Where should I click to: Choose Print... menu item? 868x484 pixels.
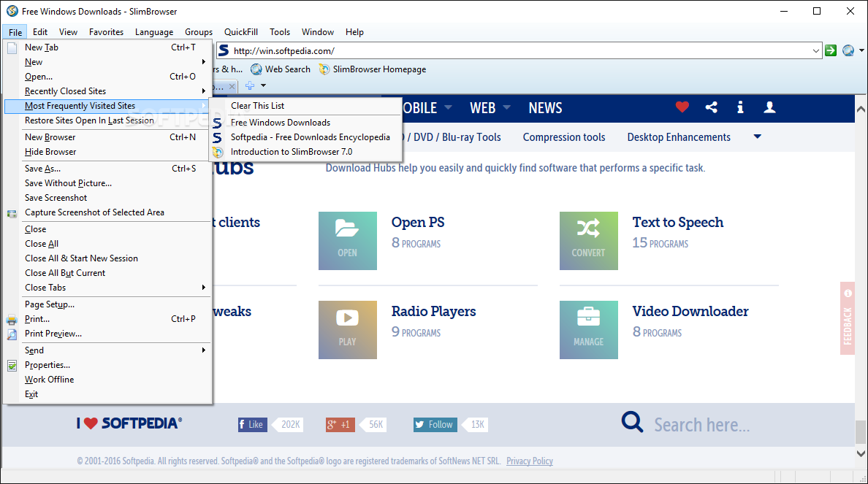[x=108, y=319]
